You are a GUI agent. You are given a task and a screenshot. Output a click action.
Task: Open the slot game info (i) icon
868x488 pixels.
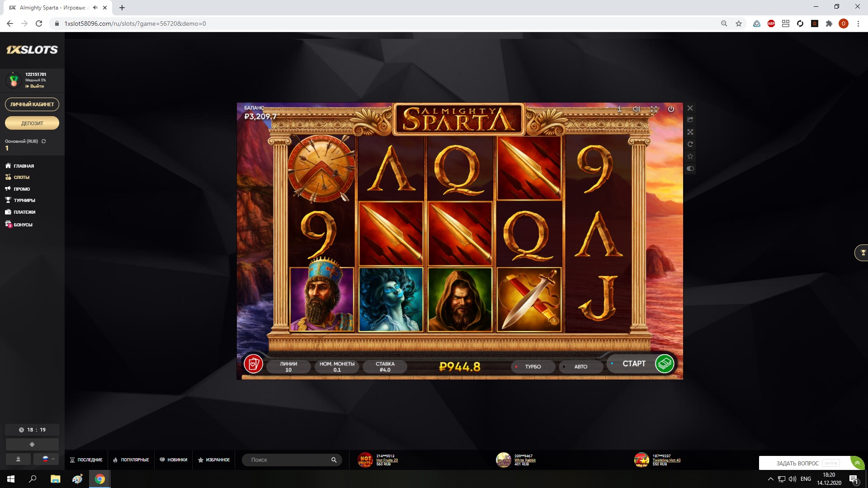click(x=619, y=109)
